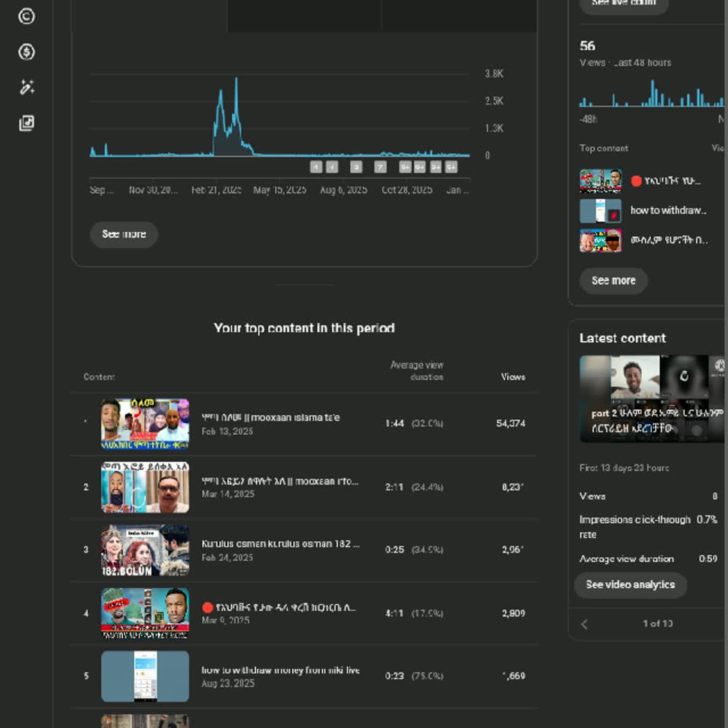728x728 pixels.
Task: Select the chart marker labeled 2
Action: point(356,167)
